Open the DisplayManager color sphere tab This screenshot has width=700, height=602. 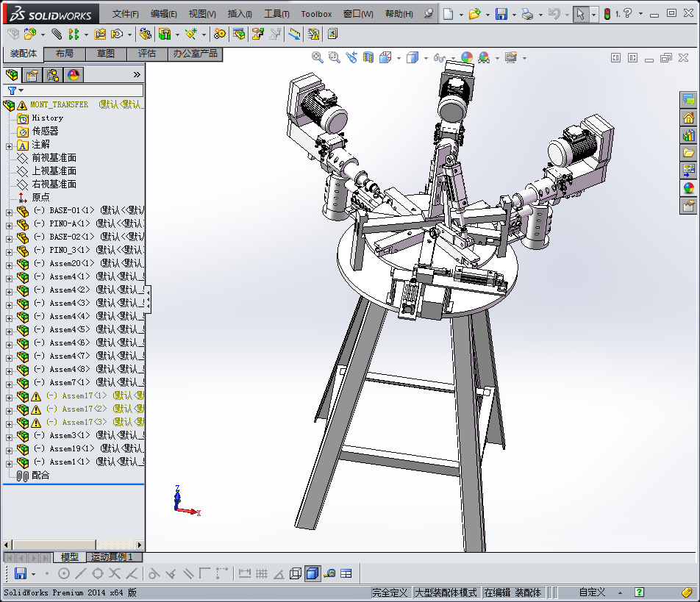[x=74, y=74]
